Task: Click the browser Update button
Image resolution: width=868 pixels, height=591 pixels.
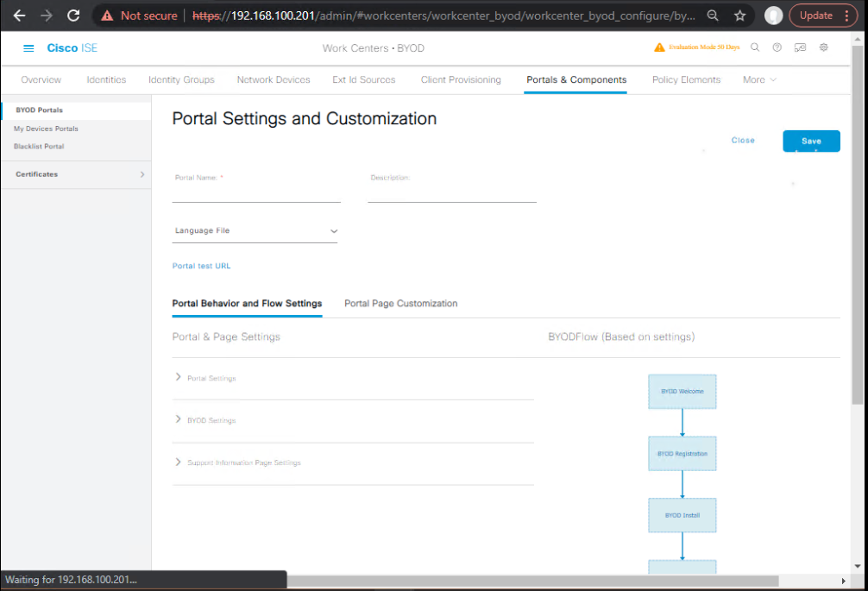Action: 816,16
